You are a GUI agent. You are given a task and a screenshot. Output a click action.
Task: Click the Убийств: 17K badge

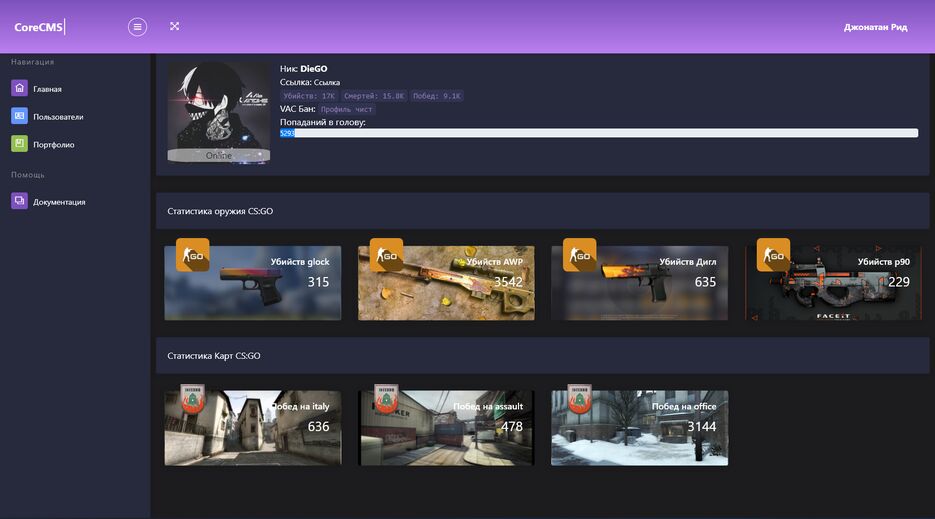[309, 96]
